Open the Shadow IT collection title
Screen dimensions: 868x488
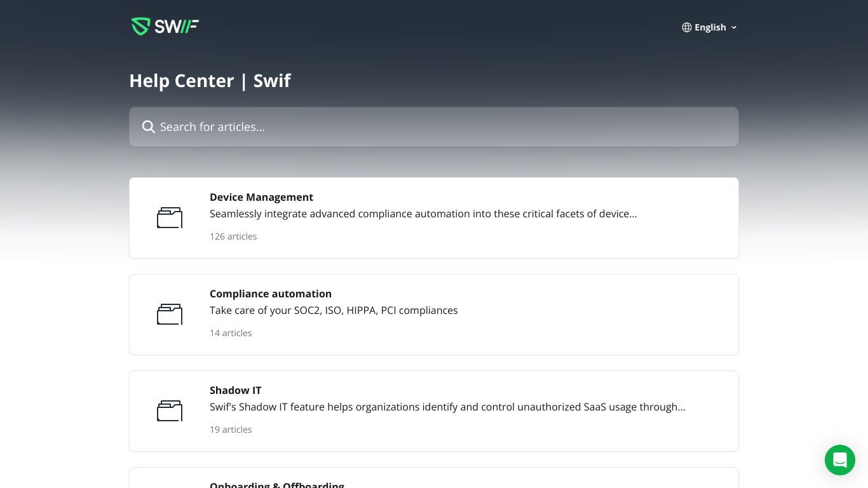coord(235,390)
